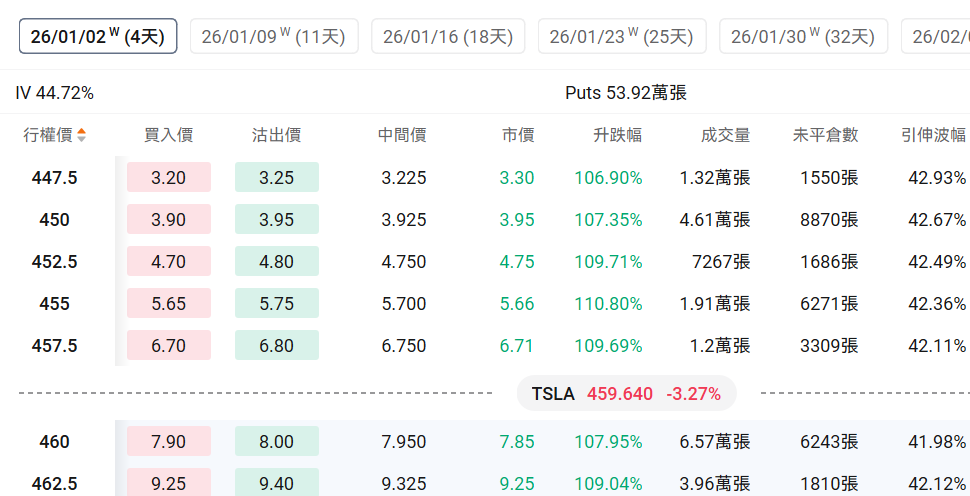Click bid price 6.70 for strike 457.5
The width and height of the screenshot is (970, 496).
(168, 346)
